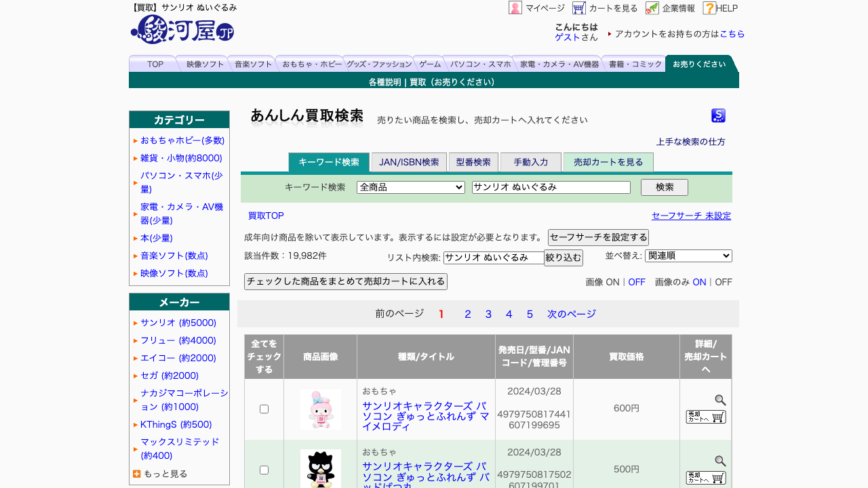Click the blue S icon near search title

click(718, 116)
